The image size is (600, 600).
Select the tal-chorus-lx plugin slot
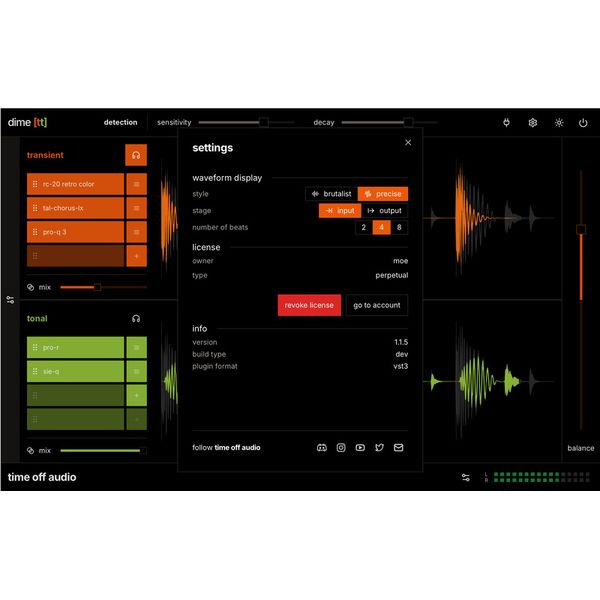pyautogui.click(x=75, y=208)
